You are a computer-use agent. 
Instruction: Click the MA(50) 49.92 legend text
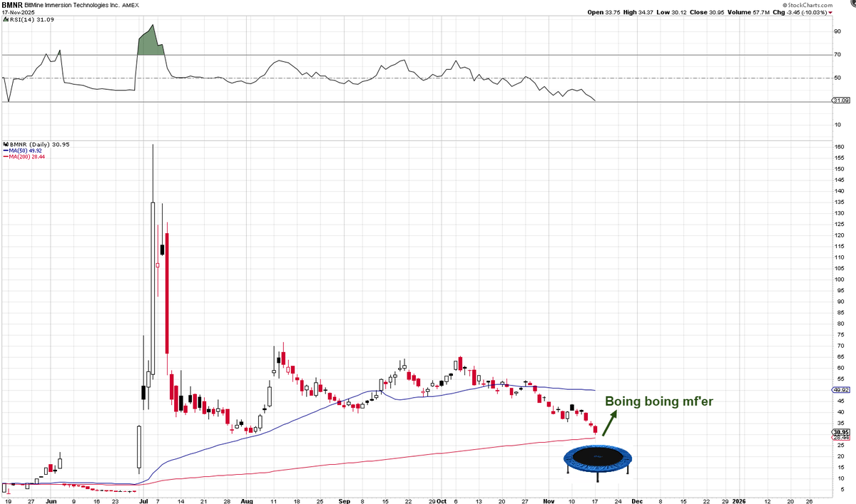(25, 150)
